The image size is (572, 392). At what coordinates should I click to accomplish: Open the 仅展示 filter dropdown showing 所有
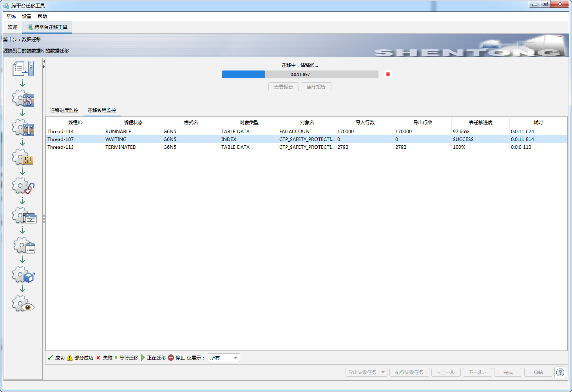click(224, 358)
